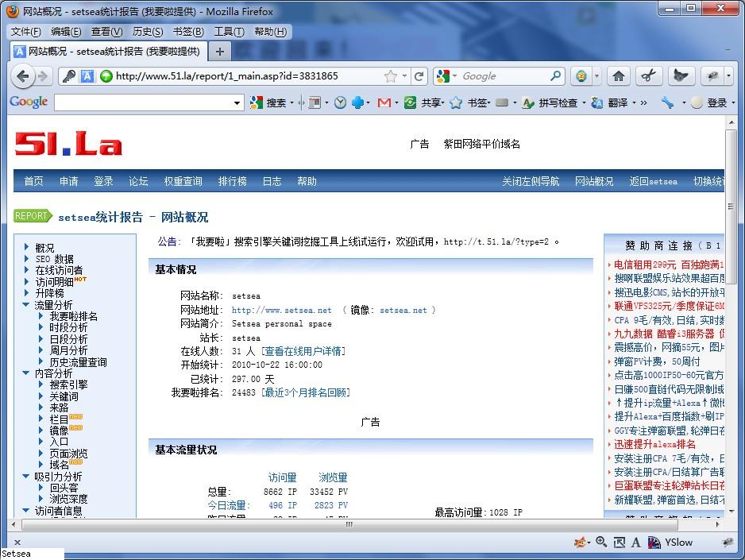Viewport: 745px width, 560px height.
Task: Open Google Toolbar wrench settings
Action: pyautogui.click(x=667, y=102)
